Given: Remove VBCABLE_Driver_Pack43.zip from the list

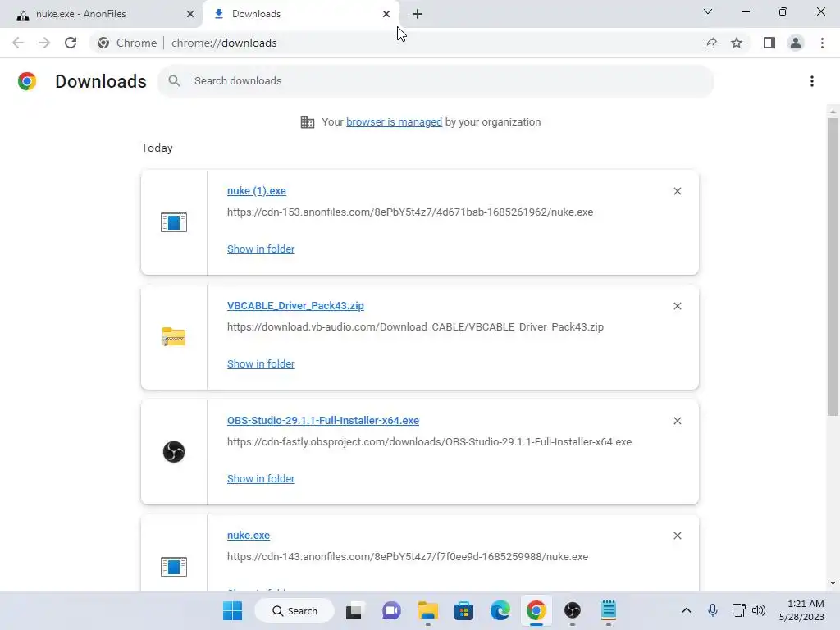Looking at the screenshot, I should click(677, 306).
